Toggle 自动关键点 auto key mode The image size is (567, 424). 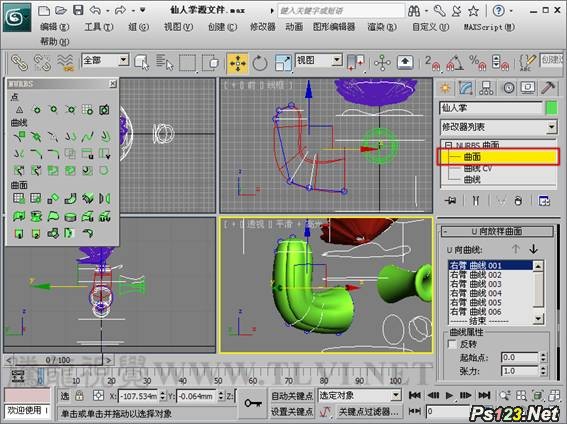(292, 396)
